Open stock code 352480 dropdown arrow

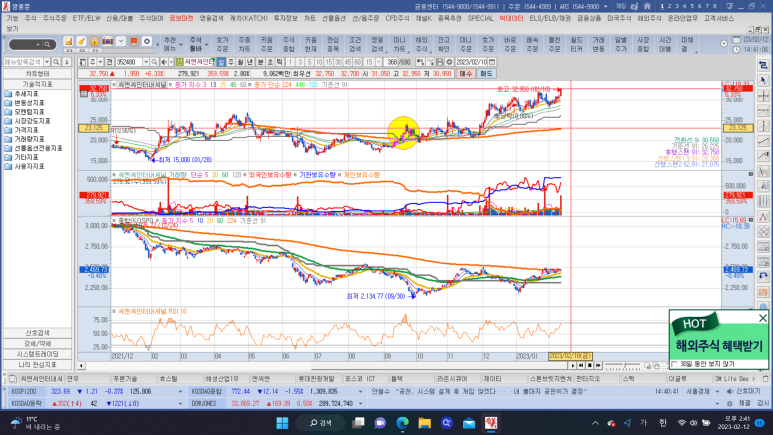coord(146,62)
